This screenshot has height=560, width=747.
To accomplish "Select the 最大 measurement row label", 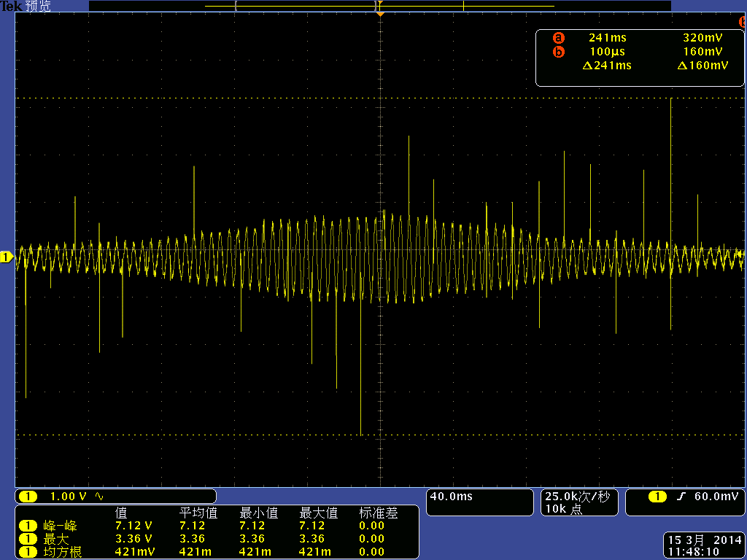I will (x=56, y=539).
